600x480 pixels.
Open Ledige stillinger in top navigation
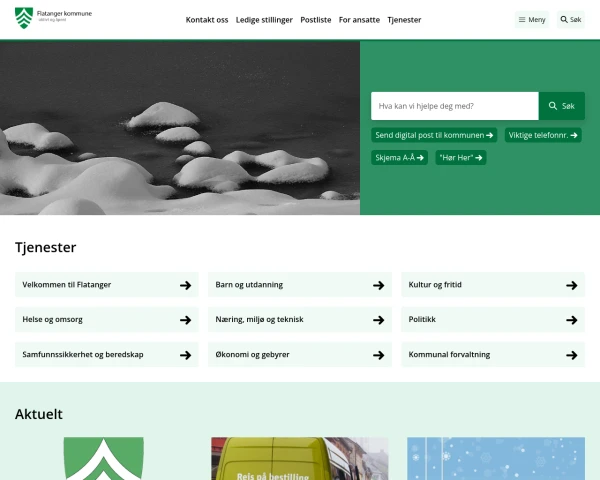[x=264, y=20]
